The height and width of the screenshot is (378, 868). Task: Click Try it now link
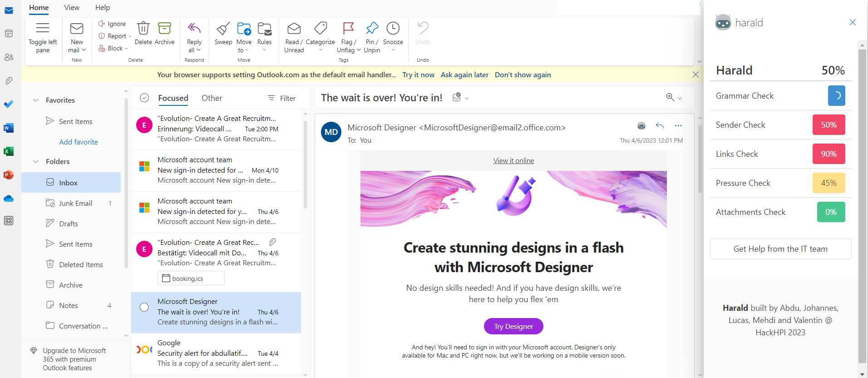[419, 75]
